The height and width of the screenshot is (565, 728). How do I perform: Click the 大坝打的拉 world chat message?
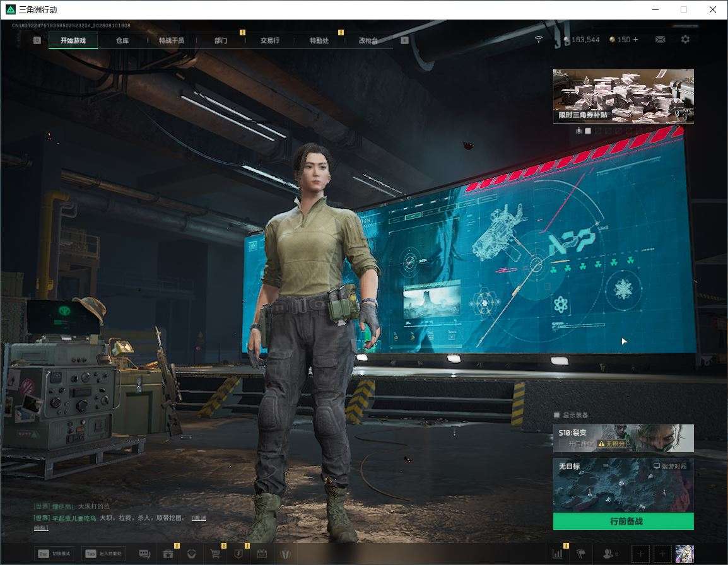[x=94, y=506]
